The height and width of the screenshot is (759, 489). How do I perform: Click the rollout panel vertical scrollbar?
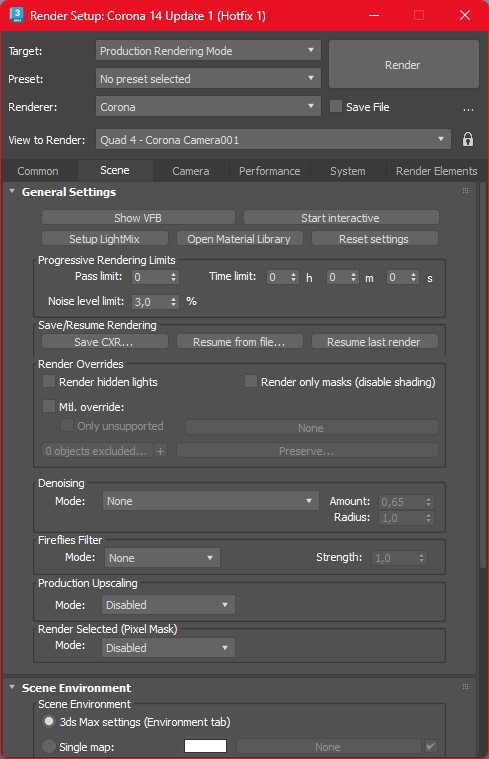tap(483, 375)
